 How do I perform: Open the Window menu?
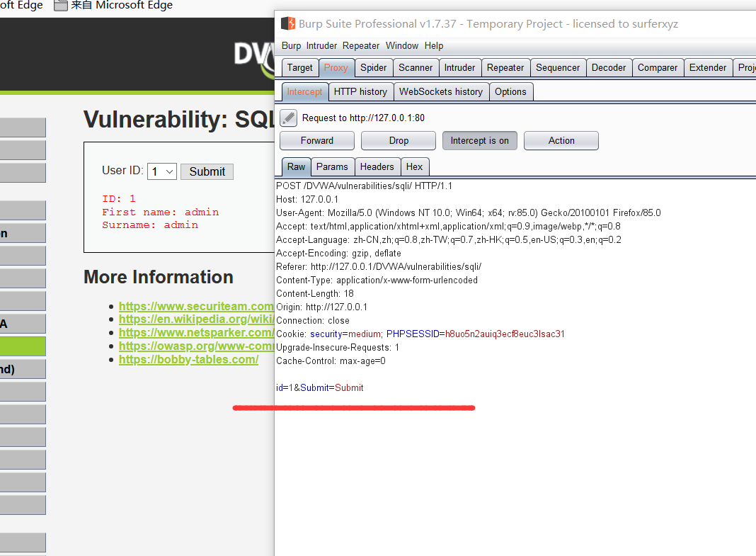click(x=402, y=45)
